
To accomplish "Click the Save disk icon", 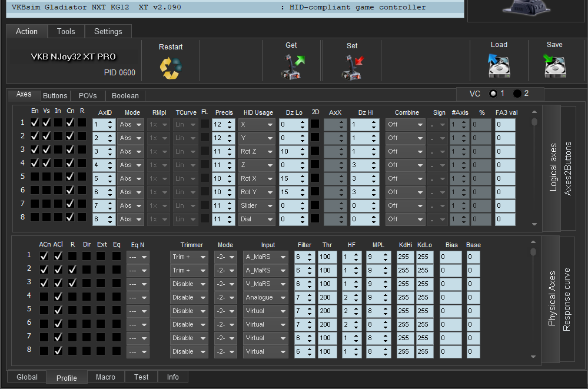I will click(x=554, y=65).
